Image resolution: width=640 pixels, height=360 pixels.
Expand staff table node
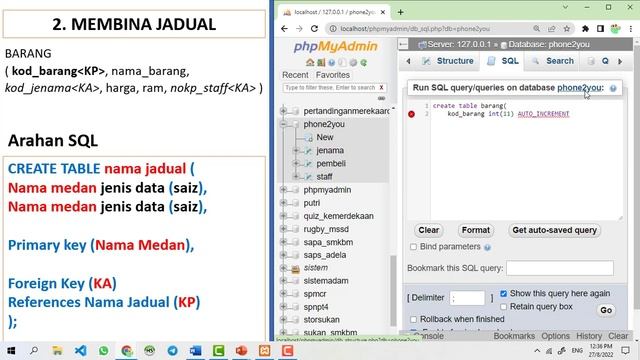(297, 176)
